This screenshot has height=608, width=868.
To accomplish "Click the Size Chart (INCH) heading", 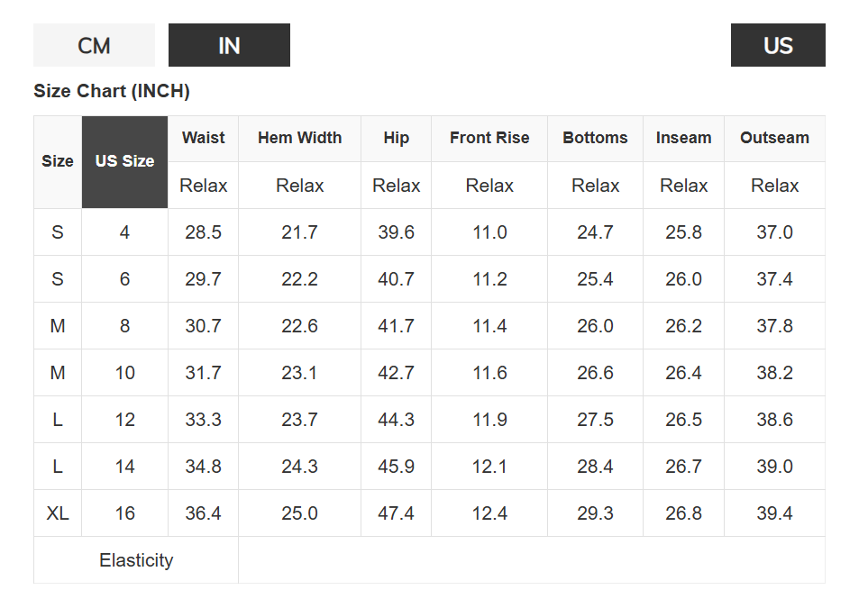I will pyautogui.click(x=112, y=91).
